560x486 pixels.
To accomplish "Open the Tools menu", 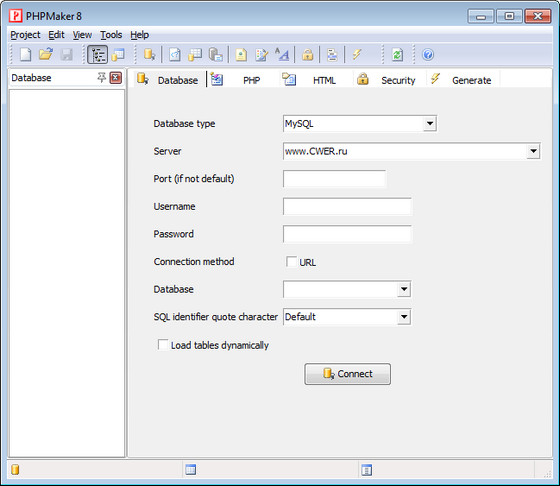I will coord(111,35).
